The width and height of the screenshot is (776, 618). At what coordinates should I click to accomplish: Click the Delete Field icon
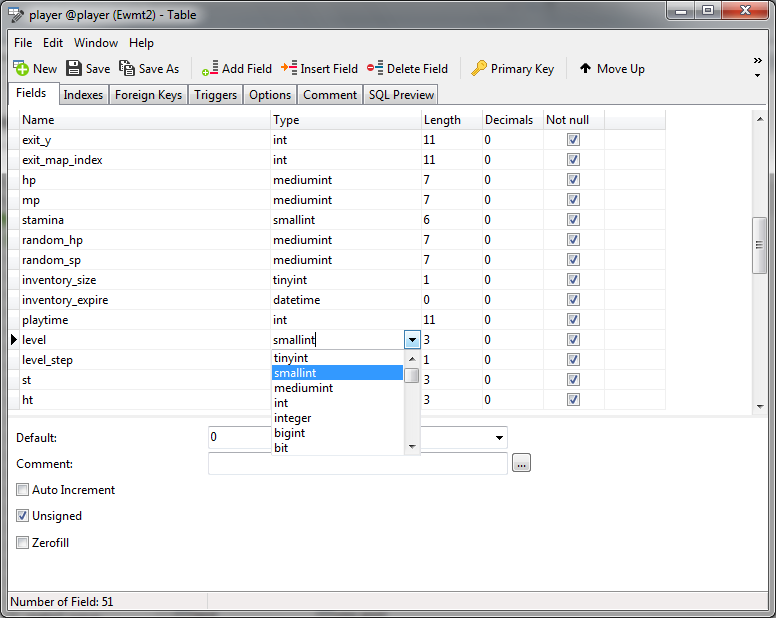click(375, 68)
